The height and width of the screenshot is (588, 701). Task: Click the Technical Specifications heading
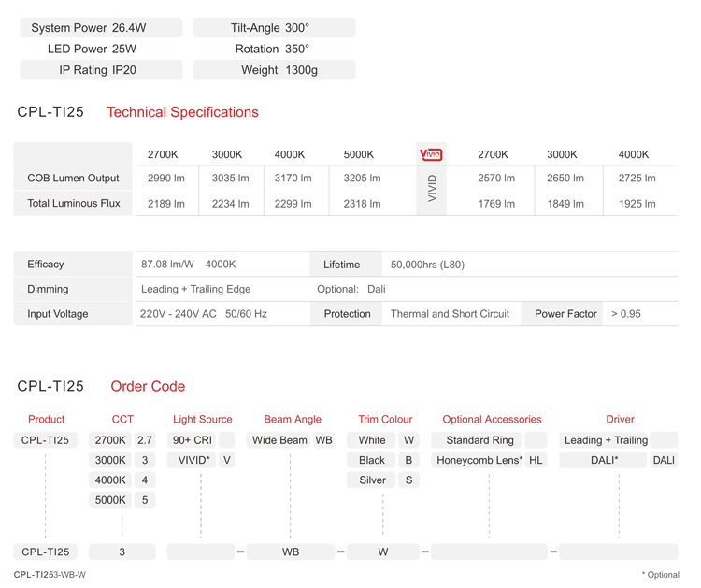click(182, 112)
